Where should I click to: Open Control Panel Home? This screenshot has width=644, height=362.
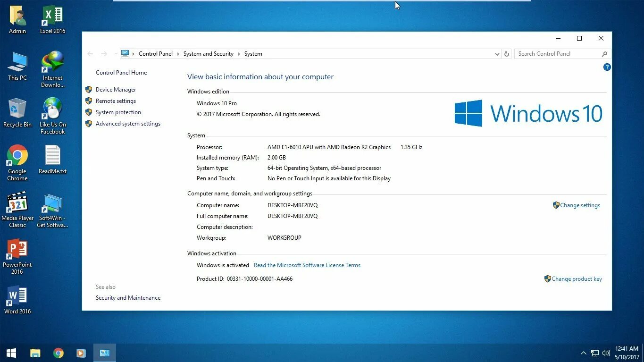[121, 73]
